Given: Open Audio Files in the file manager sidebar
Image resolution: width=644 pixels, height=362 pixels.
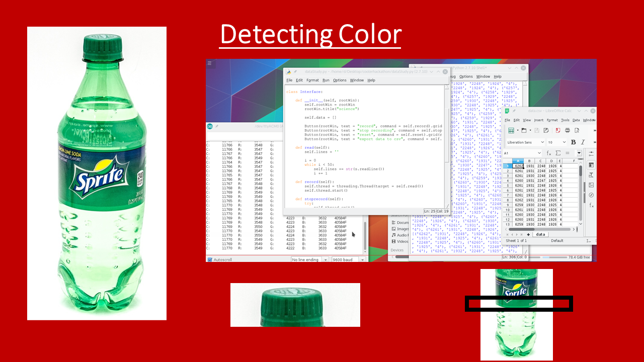Looking at the screenshot, I should coord(400,235).
